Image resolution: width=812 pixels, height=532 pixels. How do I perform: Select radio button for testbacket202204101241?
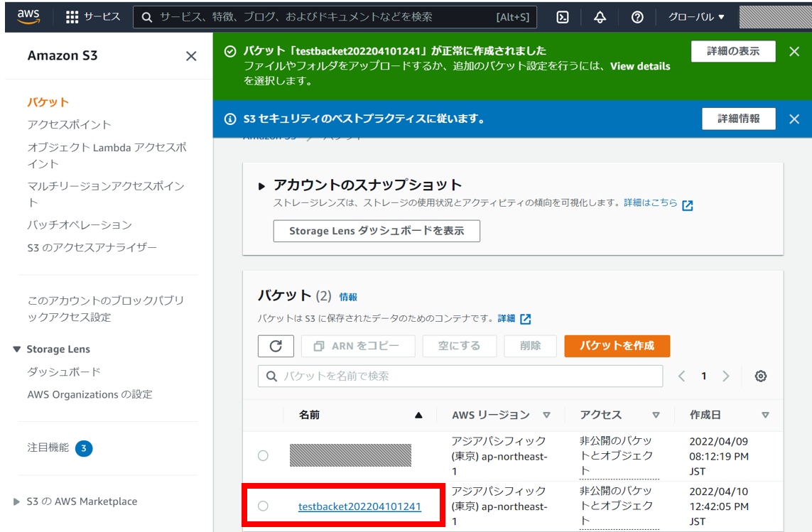point(263,506)
